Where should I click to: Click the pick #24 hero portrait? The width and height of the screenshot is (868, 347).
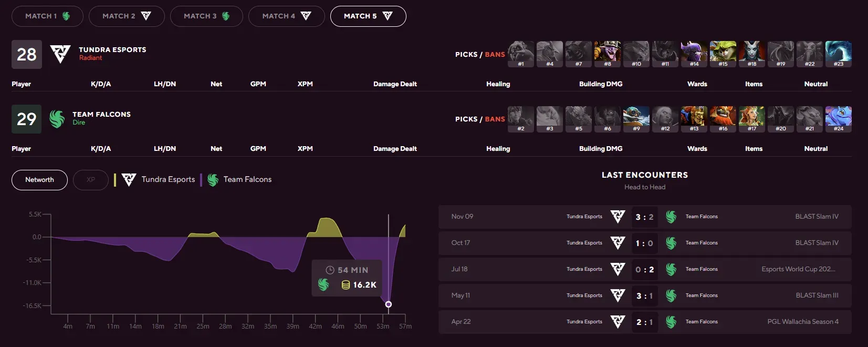tap(838, 118)
